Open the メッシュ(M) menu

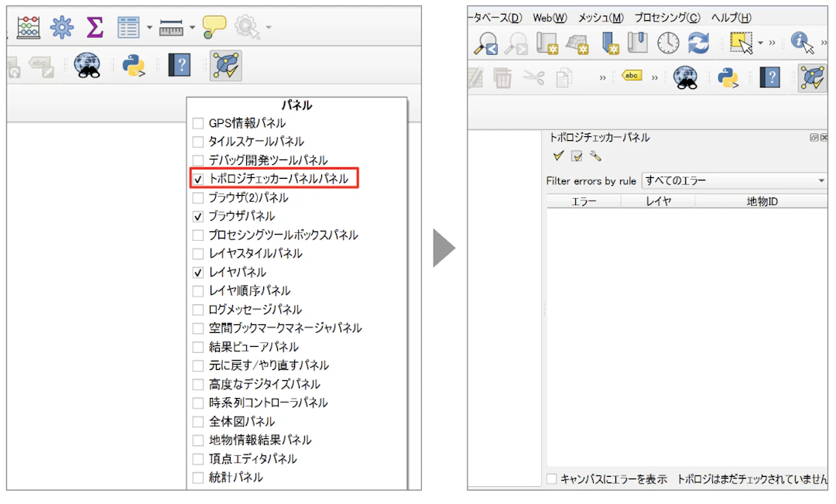[x=601, y=18]
